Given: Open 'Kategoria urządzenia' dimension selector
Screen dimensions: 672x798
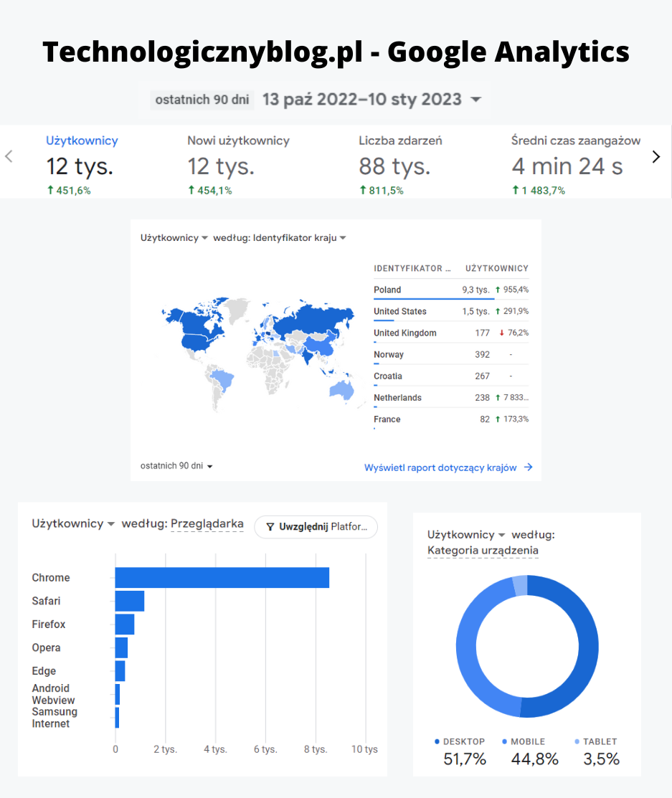Looking at the screenshot, I should (x=483, y=550).
